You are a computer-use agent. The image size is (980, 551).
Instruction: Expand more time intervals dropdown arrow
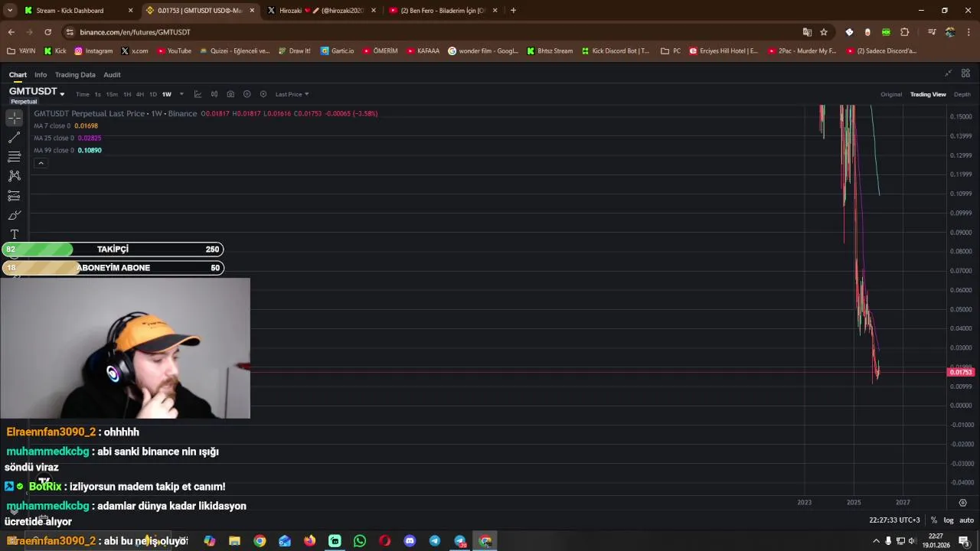[x=181, y=94]
